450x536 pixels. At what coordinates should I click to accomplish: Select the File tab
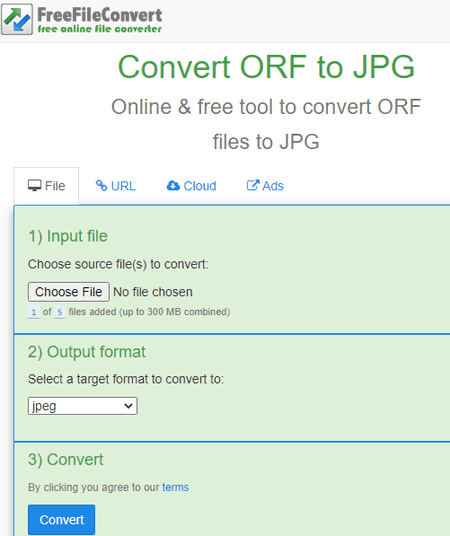click(x=46, y=186)
